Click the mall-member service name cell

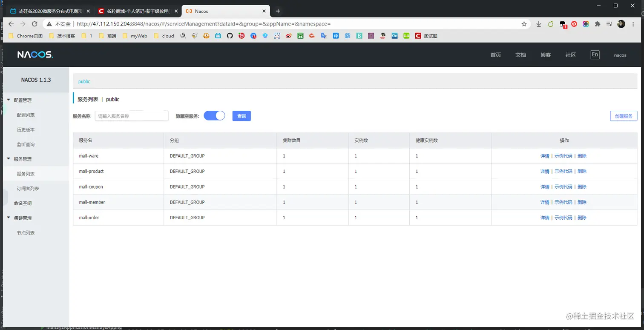pos(118,202)
